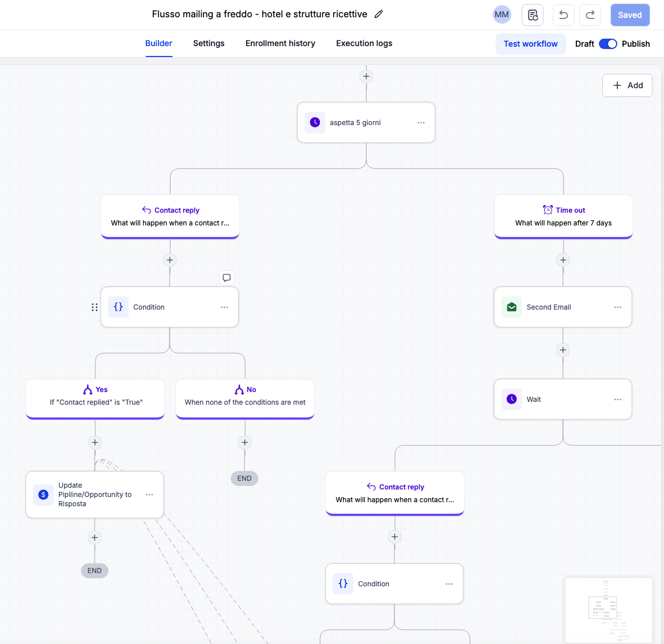
Task: Open comment bubble on Condition node
Action: (x=227, y=277)
